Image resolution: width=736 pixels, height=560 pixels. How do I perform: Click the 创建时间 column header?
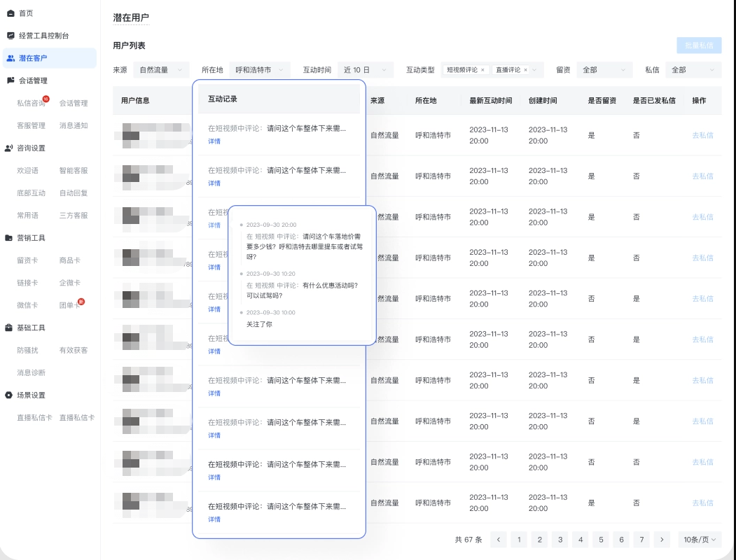click(x=543, y=100)
